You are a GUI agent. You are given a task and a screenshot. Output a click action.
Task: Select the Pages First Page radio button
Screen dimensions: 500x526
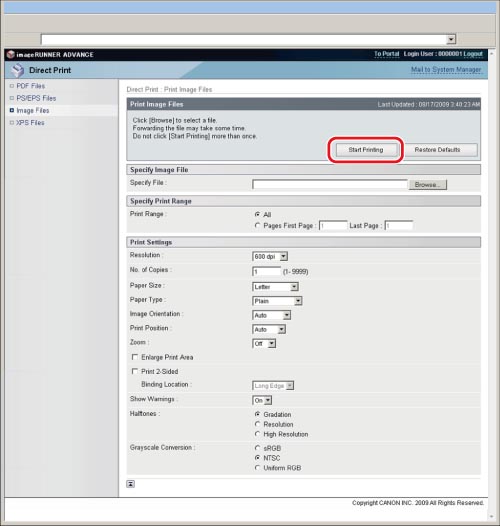[x=257, y=225]
